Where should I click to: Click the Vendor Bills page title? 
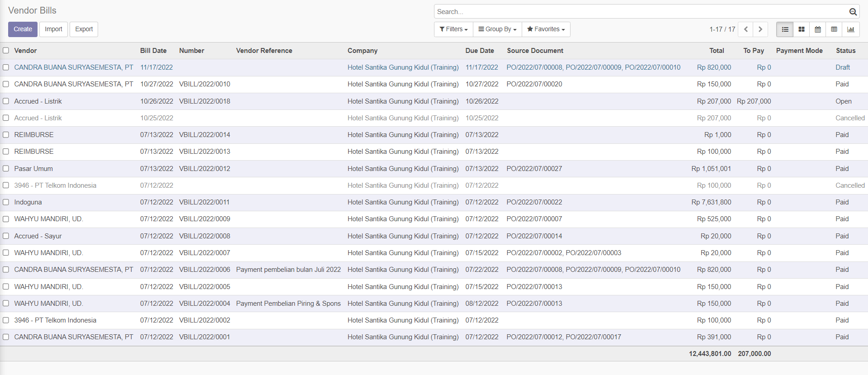point(32,10)
